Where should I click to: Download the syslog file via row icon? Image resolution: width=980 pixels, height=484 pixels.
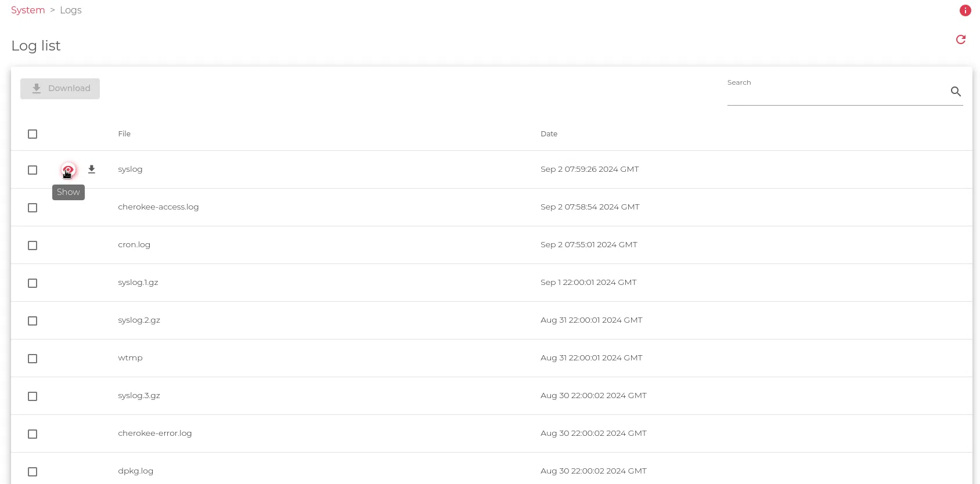click(92, 169)
